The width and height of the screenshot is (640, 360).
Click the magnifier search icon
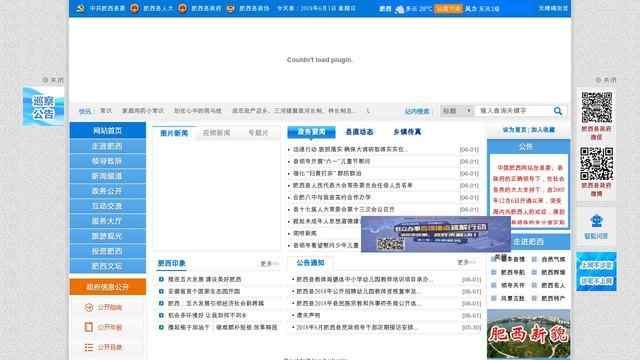click(558, 111)
